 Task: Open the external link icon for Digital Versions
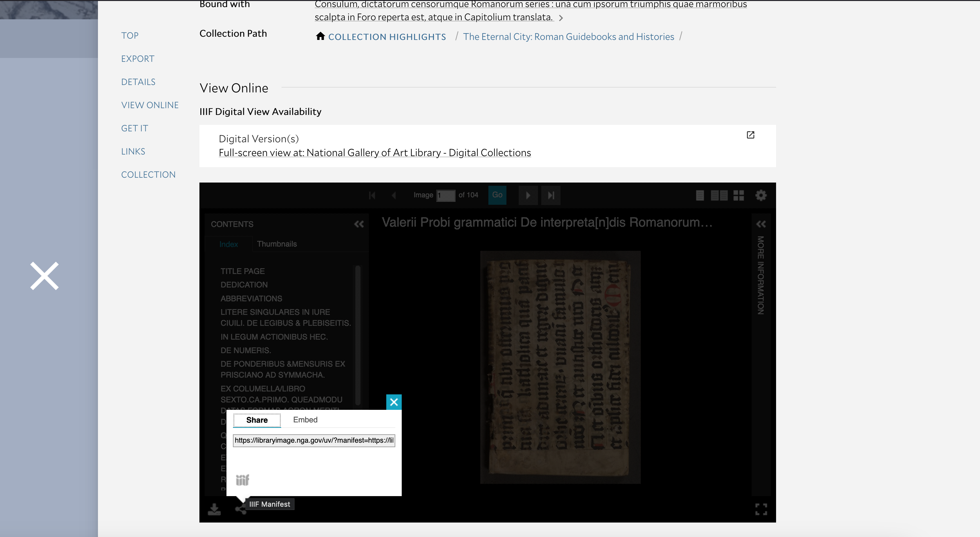750,135
